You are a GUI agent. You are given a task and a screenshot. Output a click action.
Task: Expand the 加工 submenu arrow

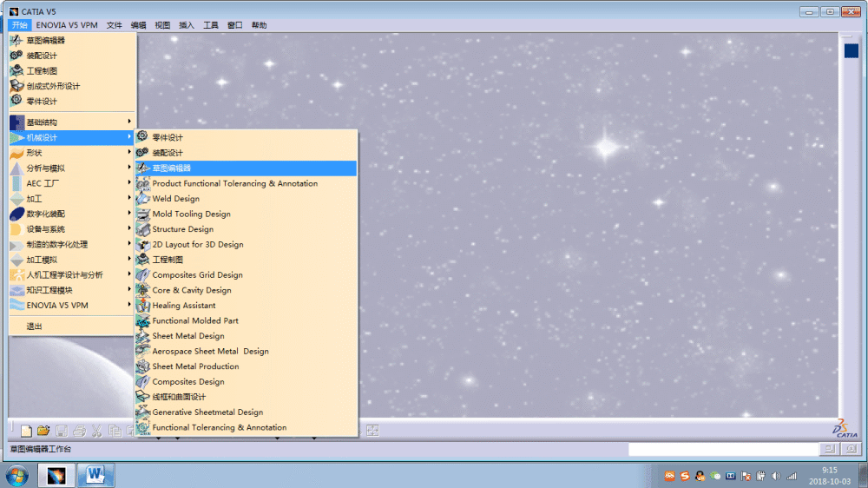[129, 198]
